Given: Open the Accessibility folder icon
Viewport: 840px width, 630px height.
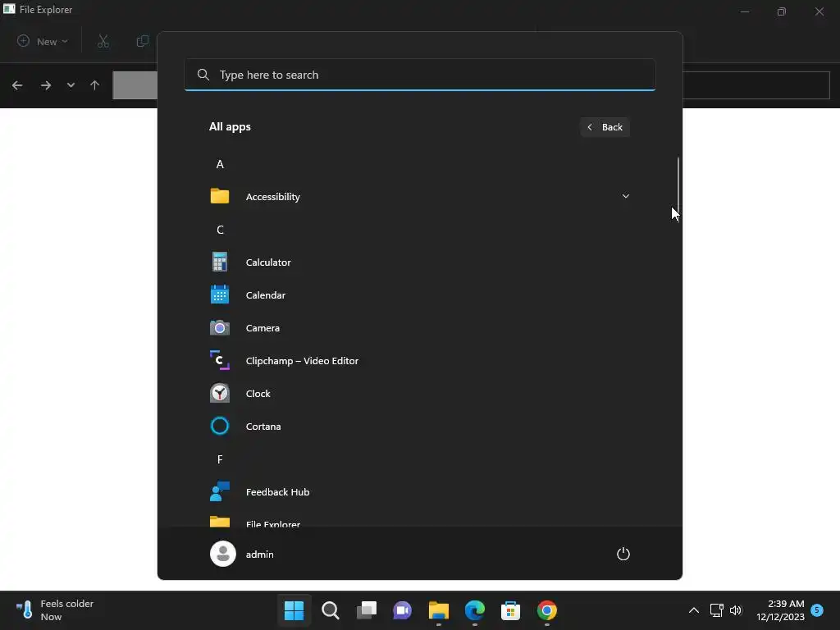Looking at the screenshot, I should [x=220, y=196].
